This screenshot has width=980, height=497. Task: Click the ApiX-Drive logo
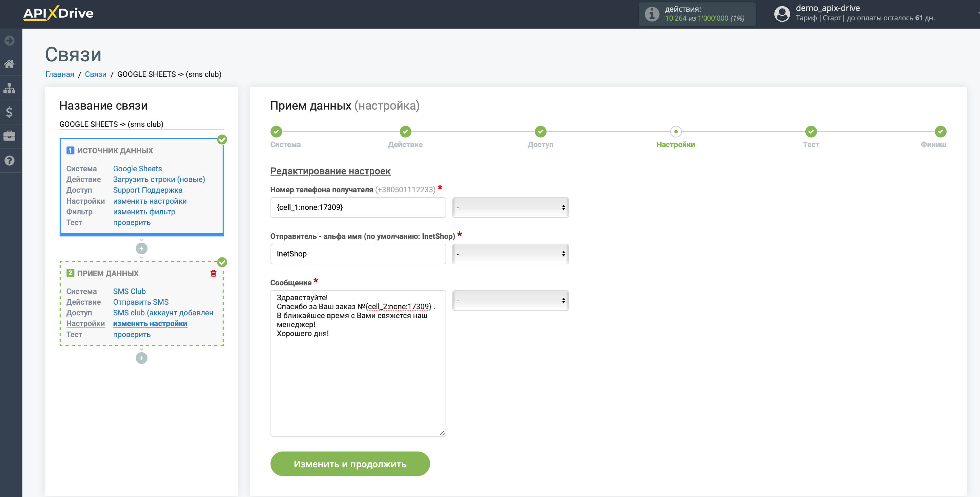[58, 13]
